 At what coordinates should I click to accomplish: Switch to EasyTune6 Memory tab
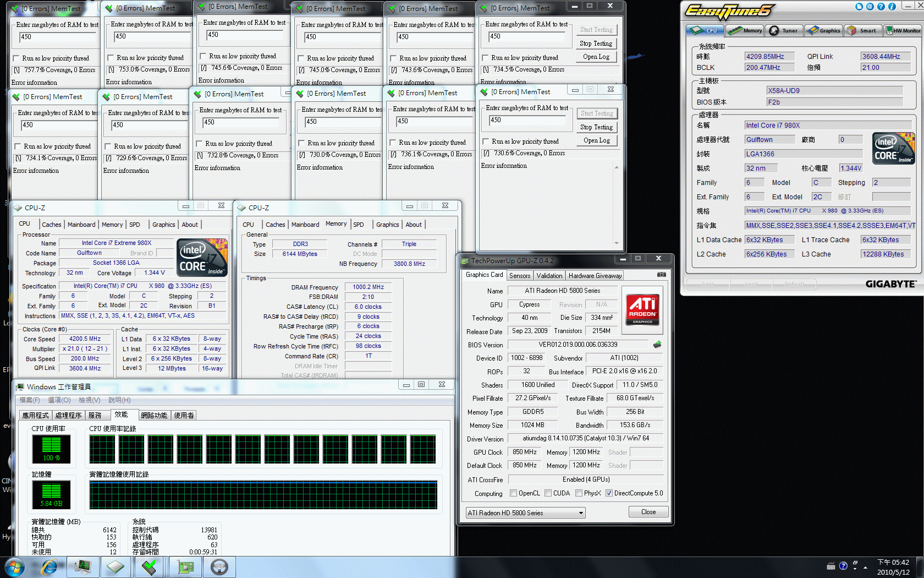tap(745, 30)
